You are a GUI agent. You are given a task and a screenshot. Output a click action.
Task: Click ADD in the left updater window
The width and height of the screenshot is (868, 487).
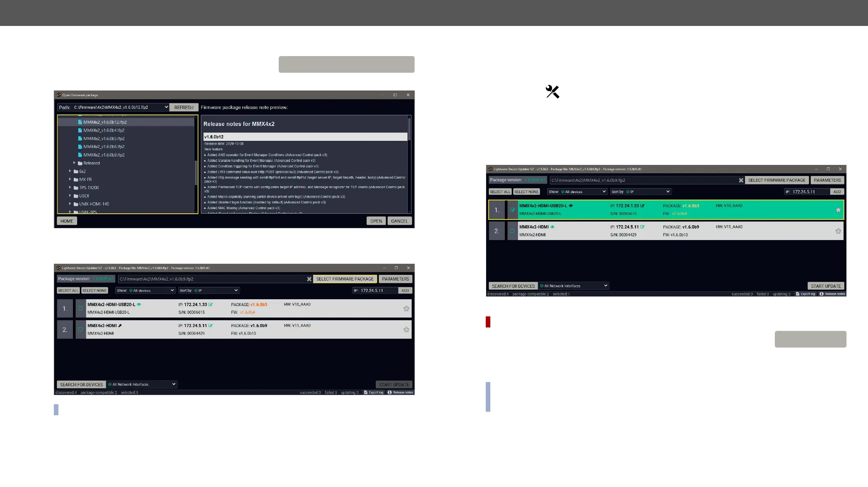point(405,290)
